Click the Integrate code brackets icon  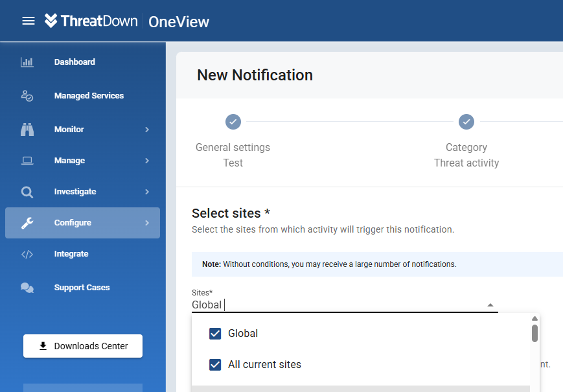tap(27, 254)
